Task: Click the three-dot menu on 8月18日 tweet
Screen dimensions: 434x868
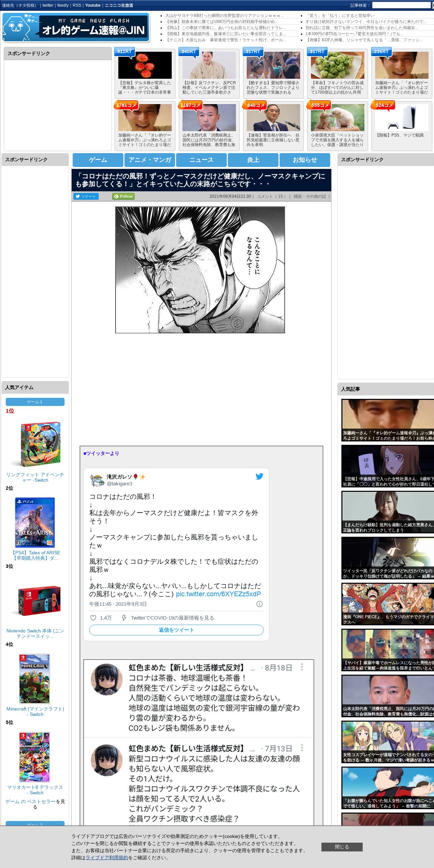Action: [x=302, y=667]
